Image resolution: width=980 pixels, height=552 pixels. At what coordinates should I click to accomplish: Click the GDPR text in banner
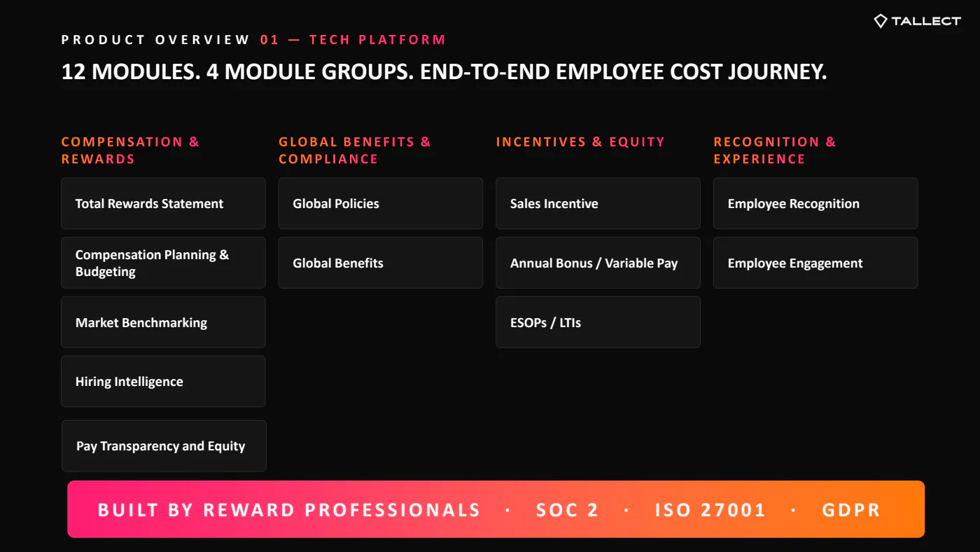851,510
